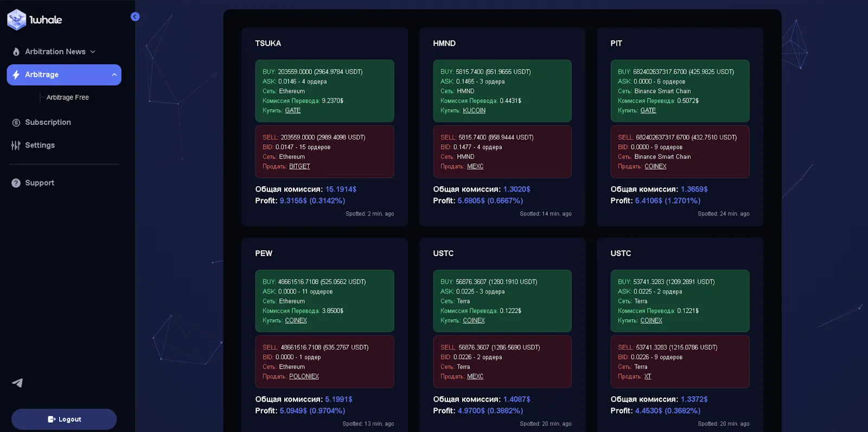
Task: Open Settings from sidebar
Action: click(40, 145)
